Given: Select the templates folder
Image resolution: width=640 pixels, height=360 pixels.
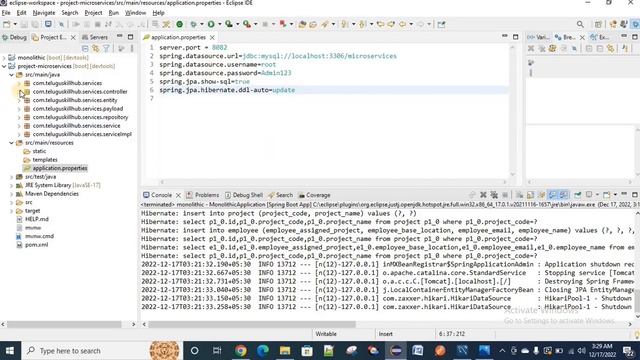Looking at the screenshot, I should pyautogui.click(x=45, y=160).
